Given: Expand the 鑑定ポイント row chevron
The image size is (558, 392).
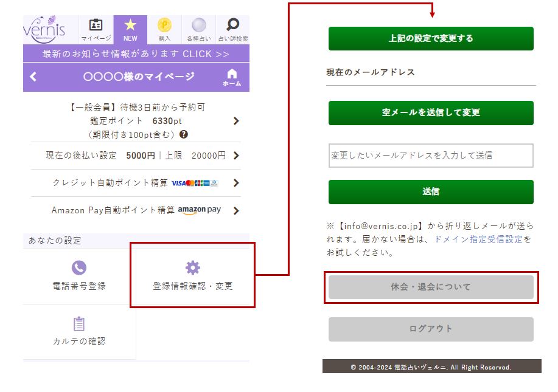Looking at the screenshot, I should (x=237, y=122).
